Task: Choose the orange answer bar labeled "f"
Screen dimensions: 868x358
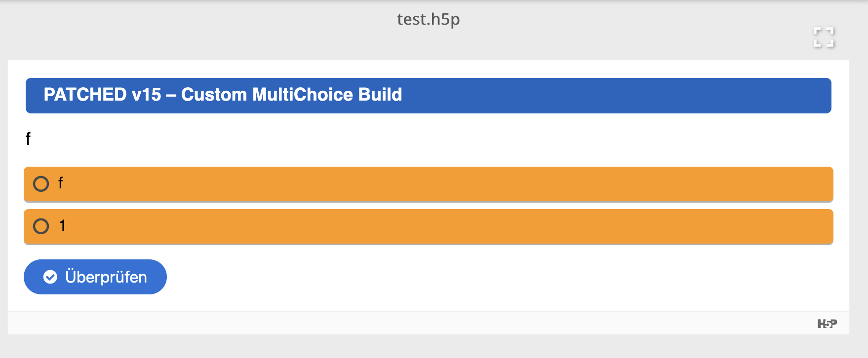Action: click(x=429, y=184)
